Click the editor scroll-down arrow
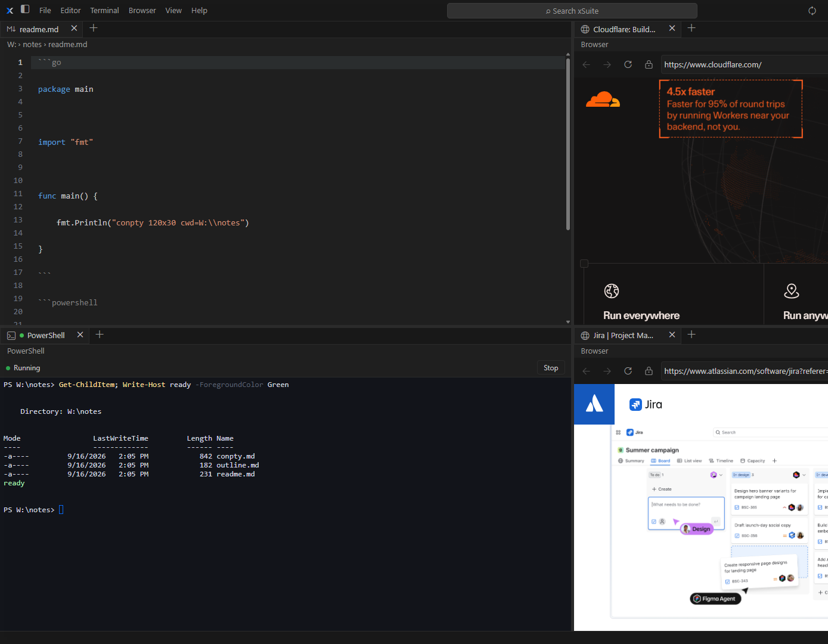This screenshot has height=644, width=828. pyautogui.click(x=568, y=322)
